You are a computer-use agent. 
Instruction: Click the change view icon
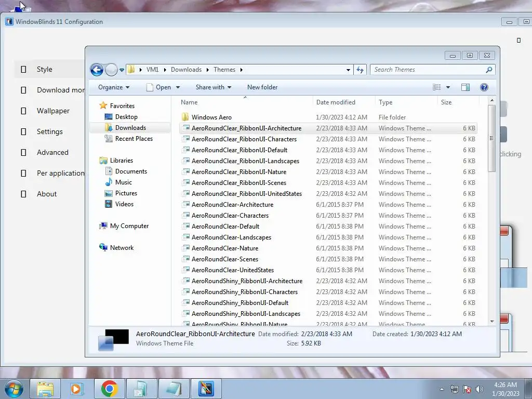(436, 87)
